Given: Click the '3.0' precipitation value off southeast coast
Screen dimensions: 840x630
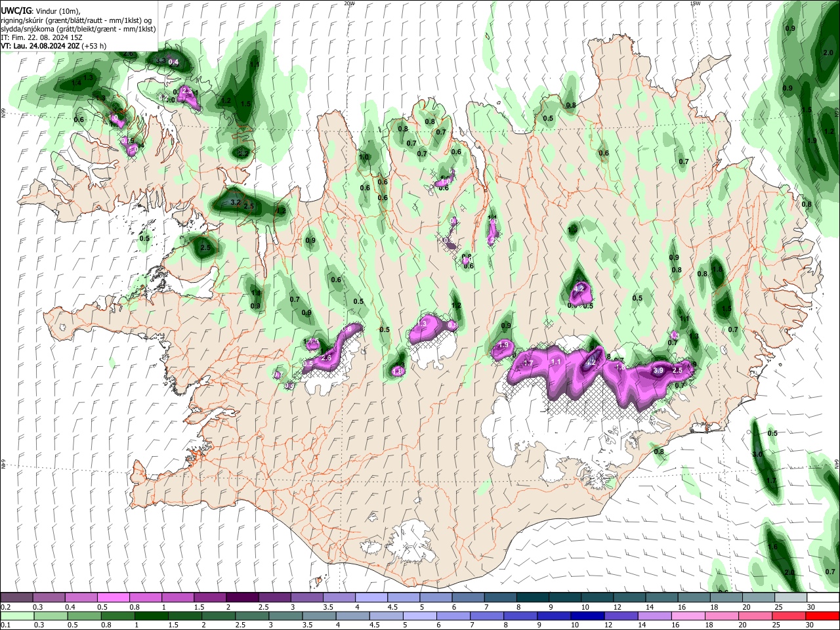Looking at the screenshot, I should point(757,454).
